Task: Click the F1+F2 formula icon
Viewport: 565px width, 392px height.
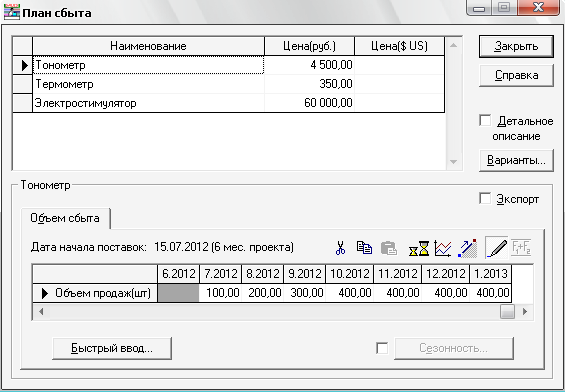Action: click(521, 248)
